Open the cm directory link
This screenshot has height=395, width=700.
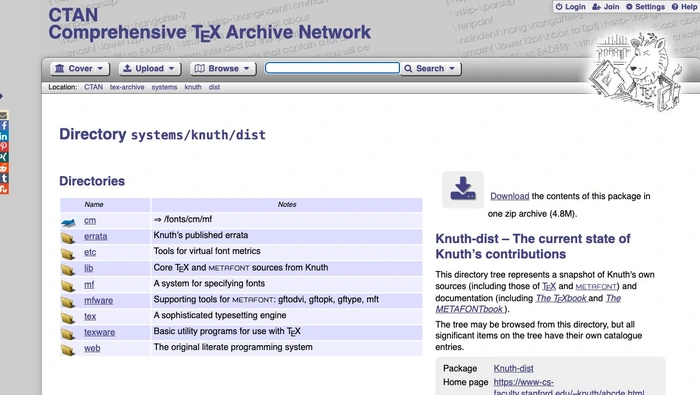(90, 220)
